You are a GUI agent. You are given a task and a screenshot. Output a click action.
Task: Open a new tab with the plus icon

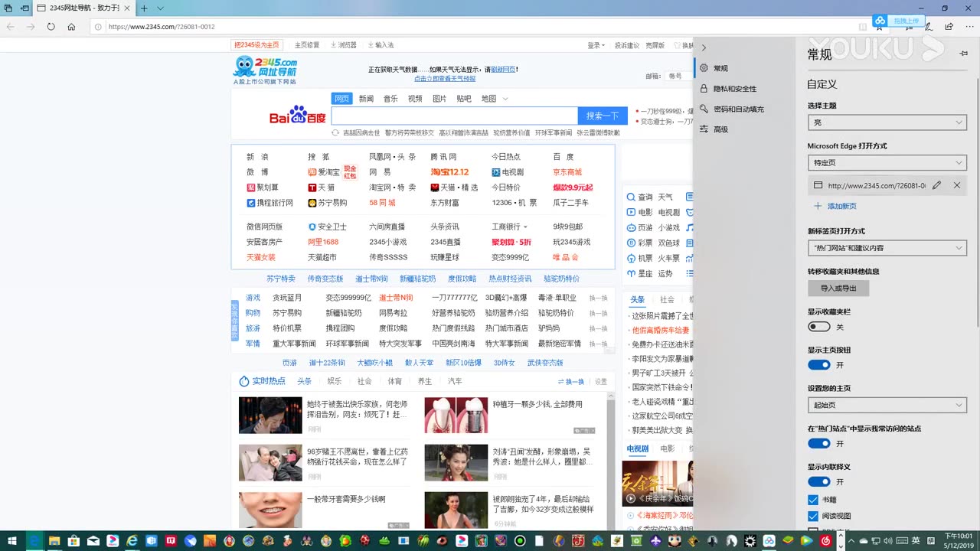click(144, 8)
